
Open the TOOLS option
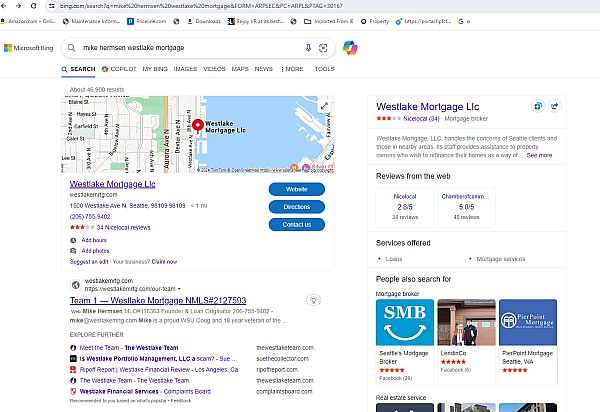[324, 69]
